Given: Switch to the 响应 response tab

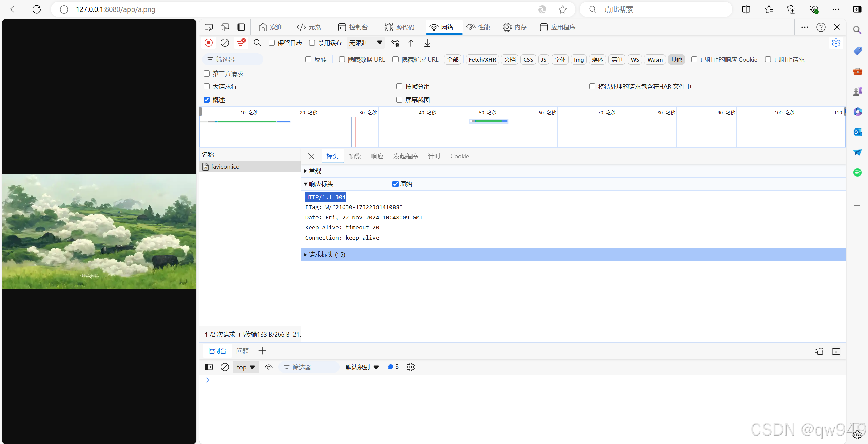Looking at the screenshot, I should click(377, 156).
